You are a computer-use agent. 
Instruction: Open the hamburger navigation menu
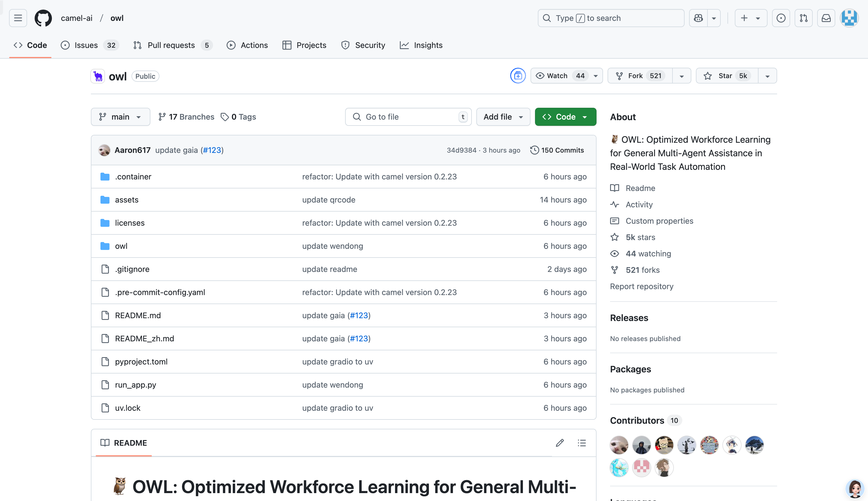[x=18, y=18]
